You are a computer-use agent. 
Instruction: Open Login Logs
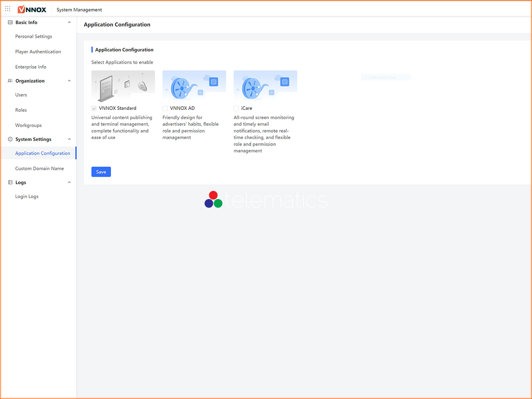click(27, 196)
